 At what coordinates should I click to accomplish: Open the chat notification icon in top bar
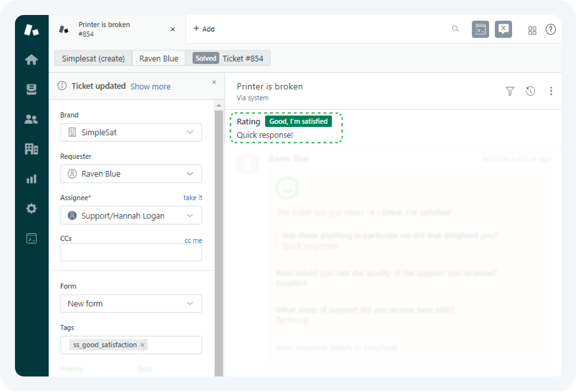point(503,29)
